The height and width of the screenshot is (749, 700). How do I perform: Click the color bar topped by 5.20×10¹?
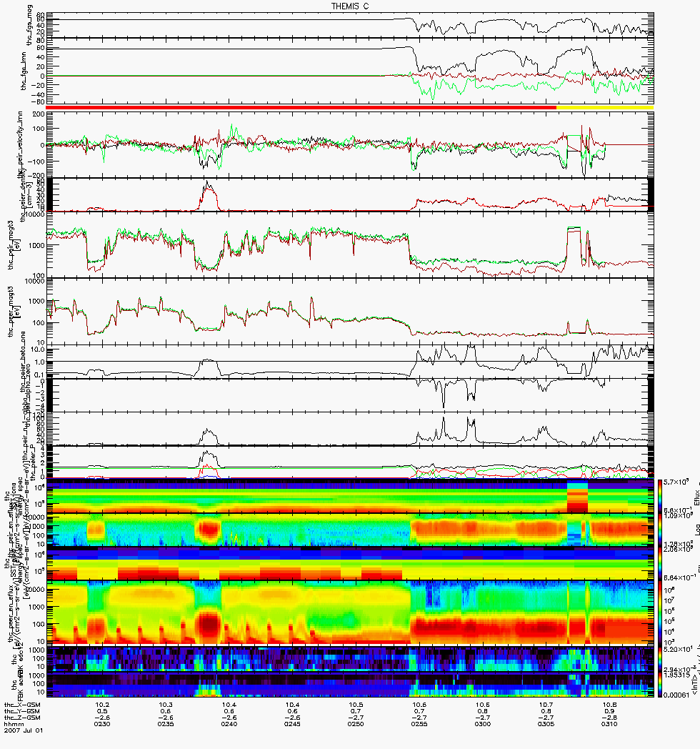point(660,659)
